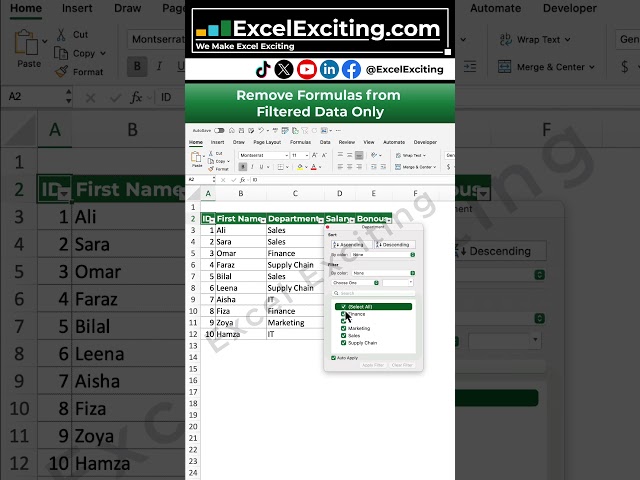Sort Descending in center filter panel
The image size is (640, 480).
395,244
